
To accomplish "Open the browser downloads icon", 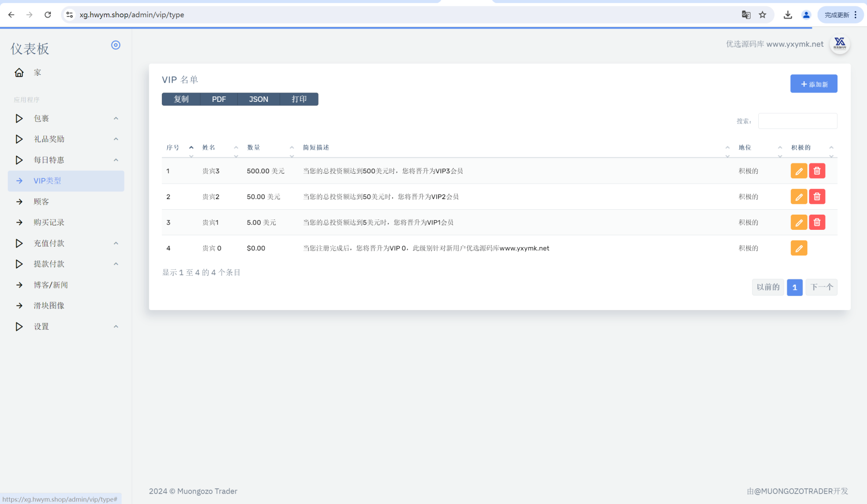I will [x=787, y=15].
